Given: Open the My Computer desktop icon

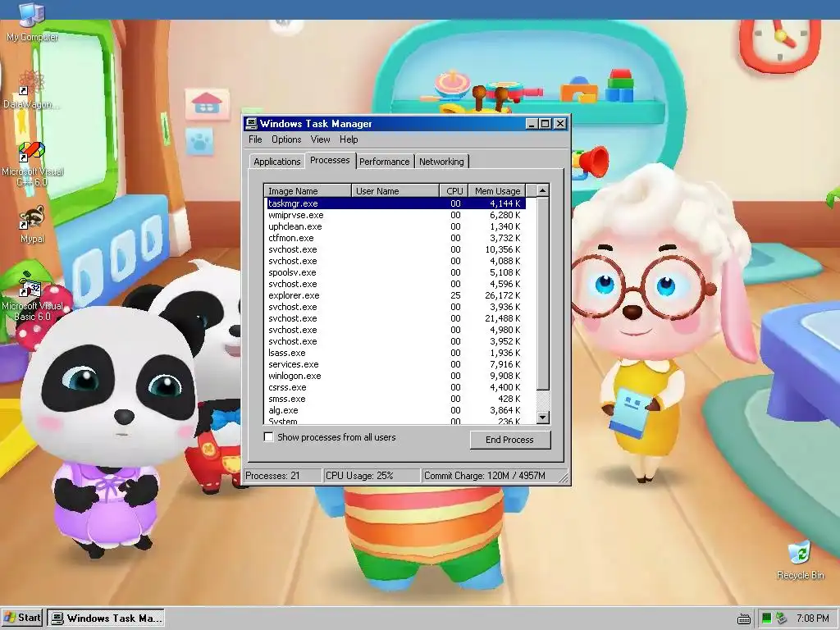Looking at the screenshot, I should 32,21.
